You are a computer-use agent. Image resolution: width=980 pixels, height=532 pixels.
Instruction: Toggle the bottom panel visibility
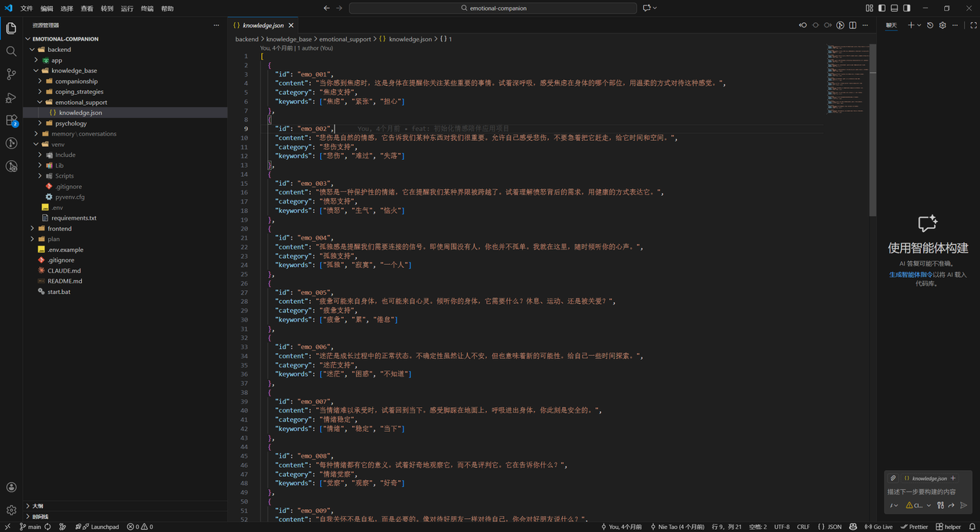(x=894, y=8)
